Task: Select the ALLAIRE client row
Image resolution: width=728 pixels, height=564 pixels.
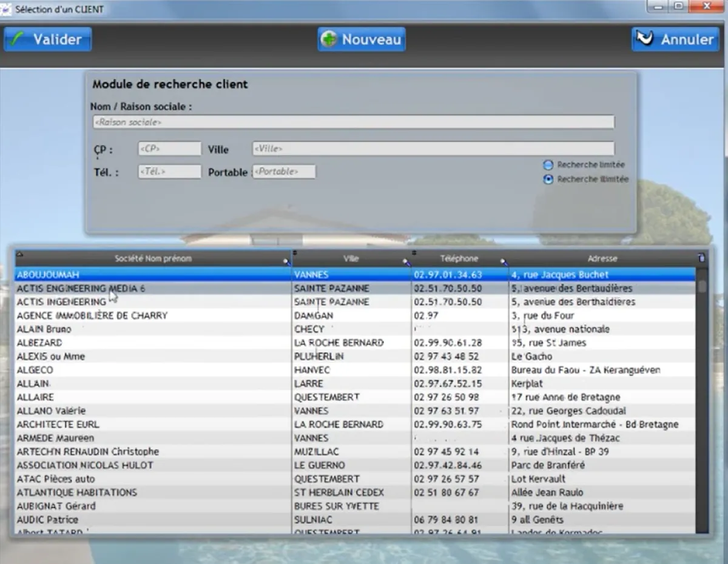Action: (x=355, y=397)
